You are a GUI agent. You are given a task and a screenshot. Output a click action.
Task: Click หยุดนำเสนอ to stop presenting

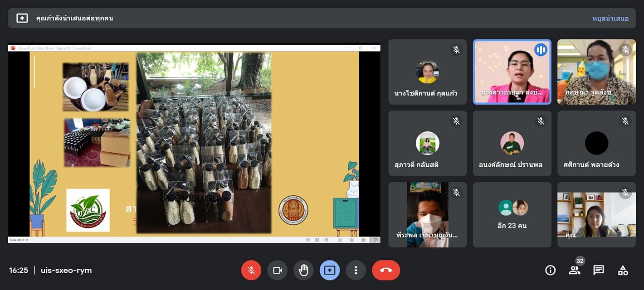click(610, 19)
